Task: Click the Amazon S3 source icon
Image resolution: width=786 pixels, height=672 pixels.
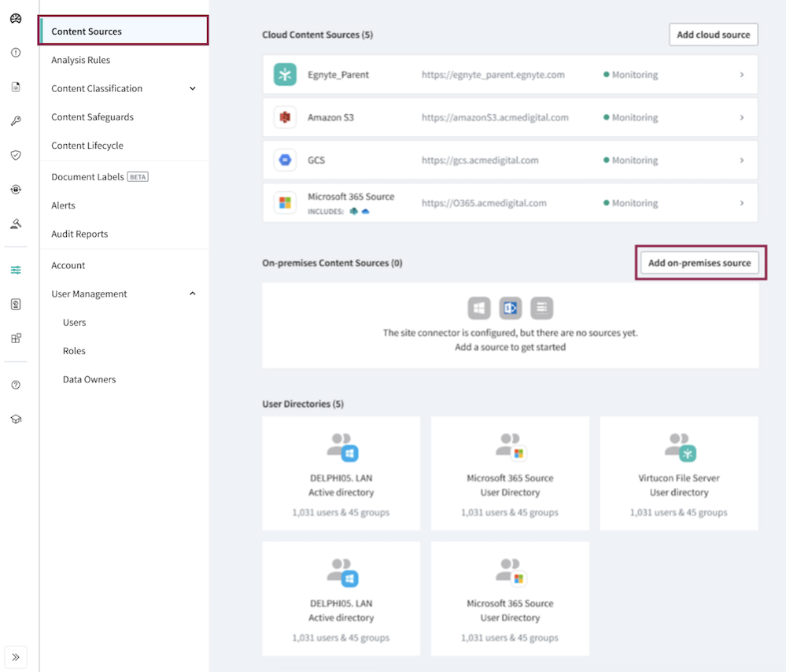Action: [285, 117]
